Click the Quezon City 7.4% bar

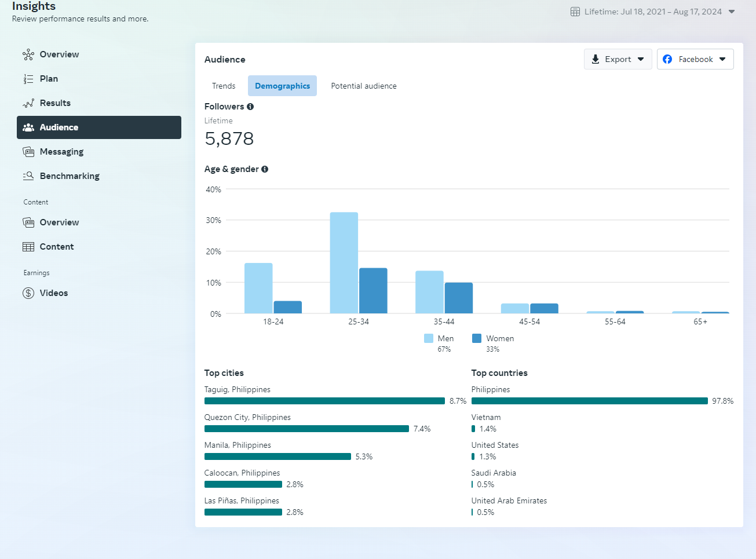click(306, 429)
